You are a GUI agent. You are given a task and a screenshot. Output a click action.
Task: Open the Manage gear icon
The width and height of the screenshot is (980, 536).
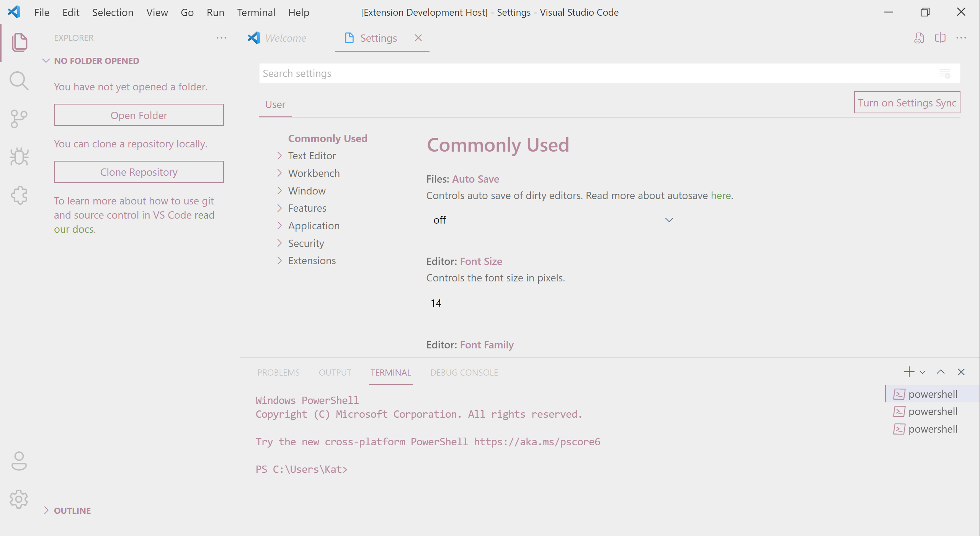pyautogui.click(x=19, y=499)
